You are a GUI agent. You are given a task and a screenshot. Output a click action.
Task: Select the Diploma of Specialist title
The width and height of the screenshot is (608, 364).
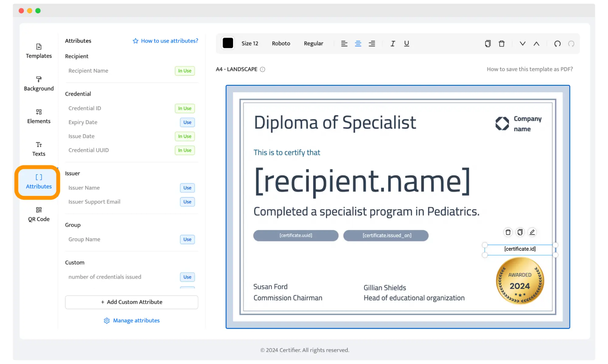pos(335,123)
